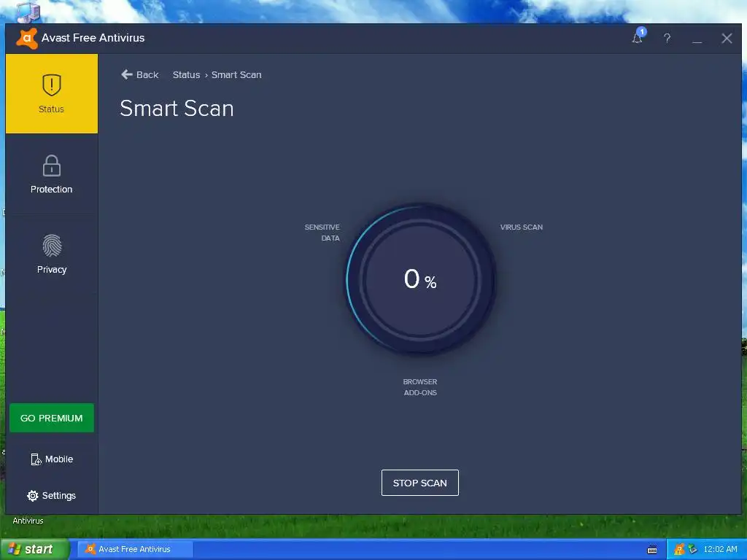Image resolution: width=747 pixels, height=560 pixels.
Task: Select the Antivirus desktop shortcut label
Action: pyautogui.click(x=28, y=521)
